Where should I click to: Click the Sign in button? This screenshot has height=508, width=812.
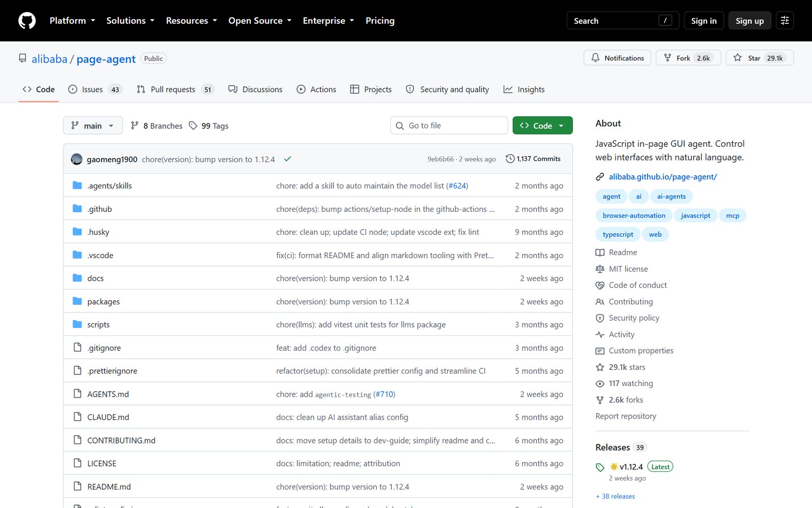[704, 20]
